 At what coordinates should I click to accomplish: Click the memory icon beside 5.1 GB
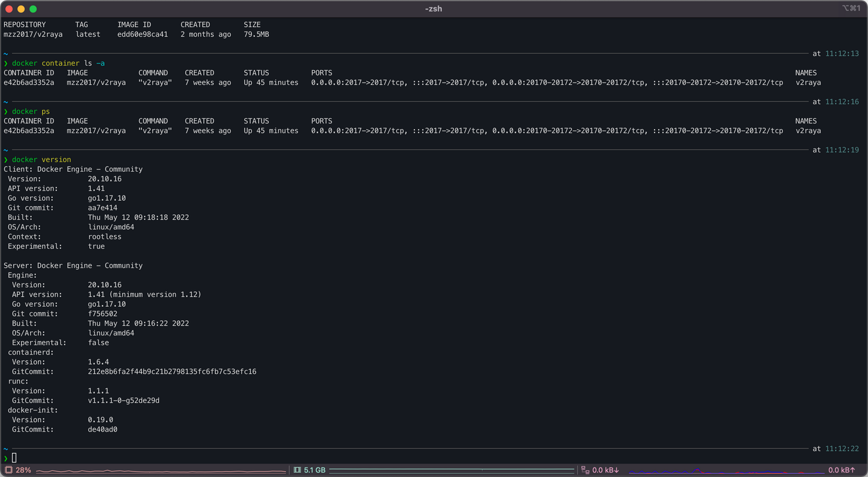(x=296, y=470)
